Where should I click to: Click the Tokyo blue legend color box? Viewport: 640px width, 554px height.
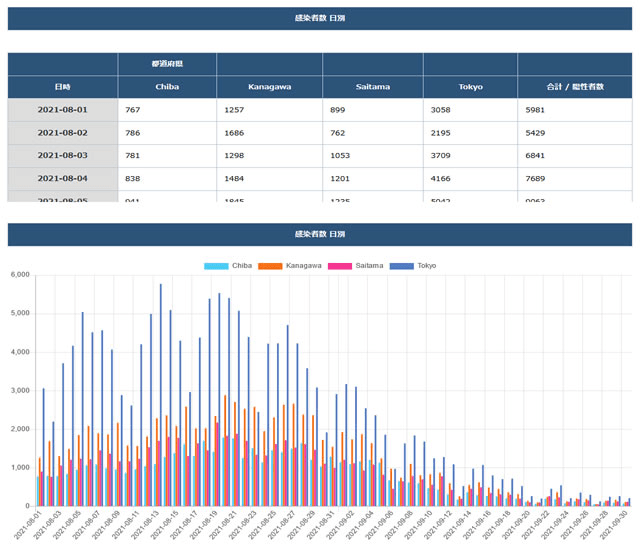click(x=404, y=265)
